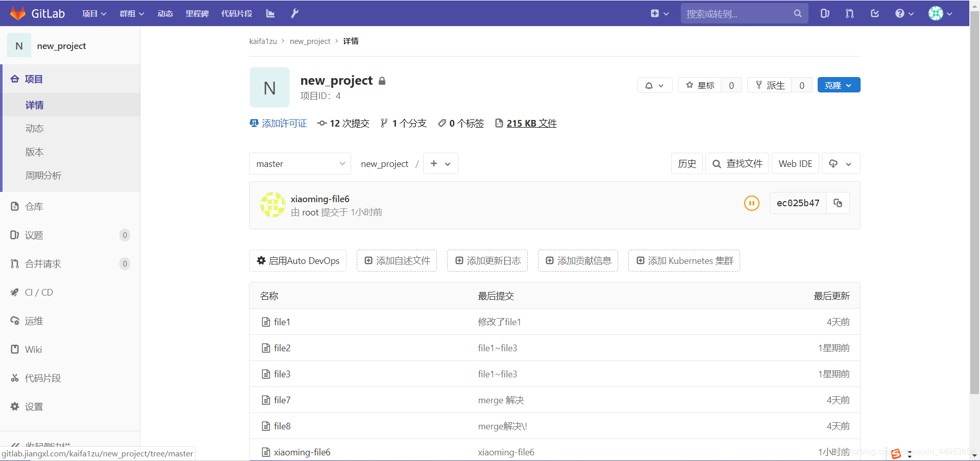Click the notification bell dropdown
This screenshot has height=461, width=980.
tap(655, 85)
